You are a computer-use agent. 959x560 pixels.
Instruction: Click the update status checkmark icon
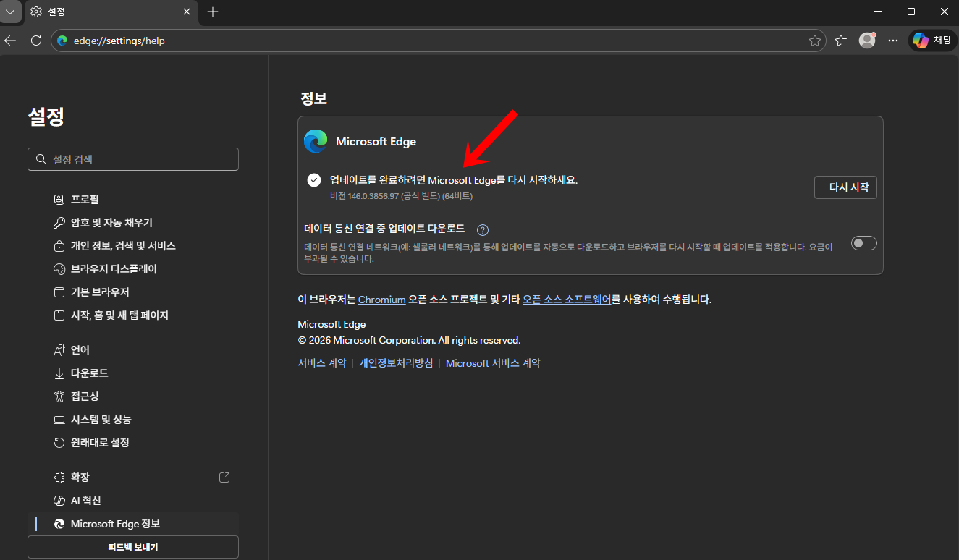(x=314, y=180)
